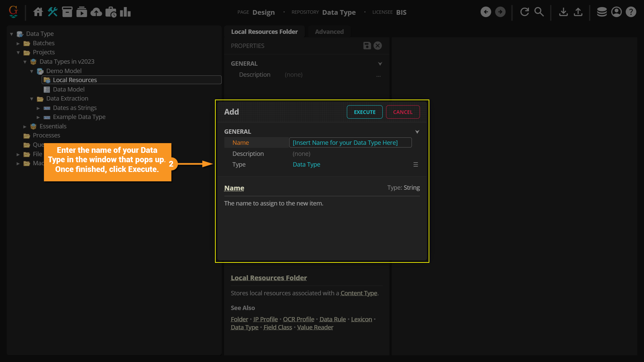Expand the Batches folder
Viewport: 644px width, 362px height.
pos(18,43)
